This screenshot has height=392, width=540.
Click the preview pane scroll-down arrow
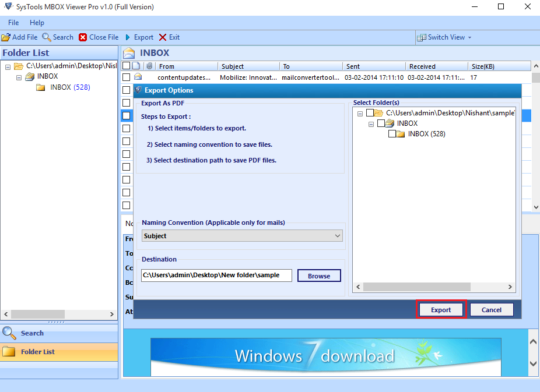coord(533,363)
